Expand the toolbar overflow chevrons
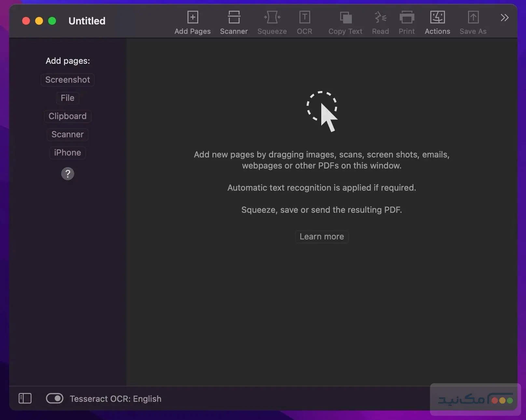Viewport: 526px width, 420px height. point(504,18)
